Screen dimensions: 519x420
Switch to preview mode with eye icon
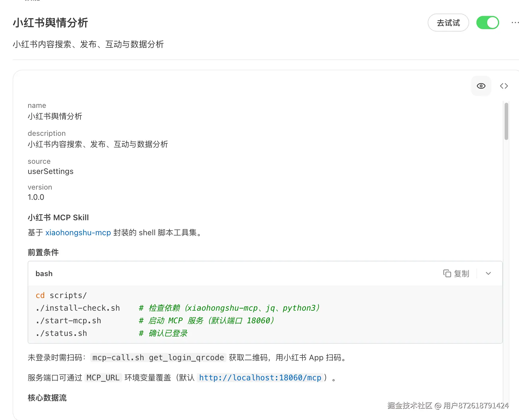[x=481, y=86]
